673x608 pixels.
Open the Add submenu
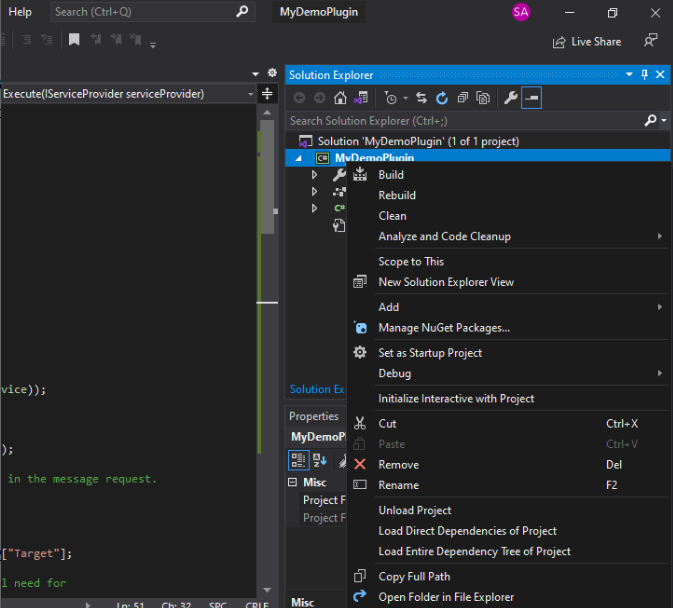click(x=509, y=307)
